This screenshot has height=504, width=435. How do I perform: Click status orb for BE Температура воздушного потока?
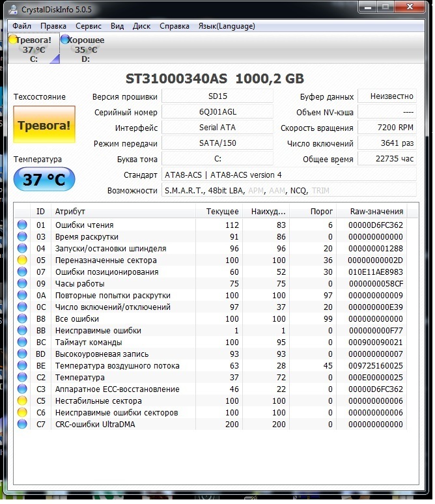pos(22,366)
